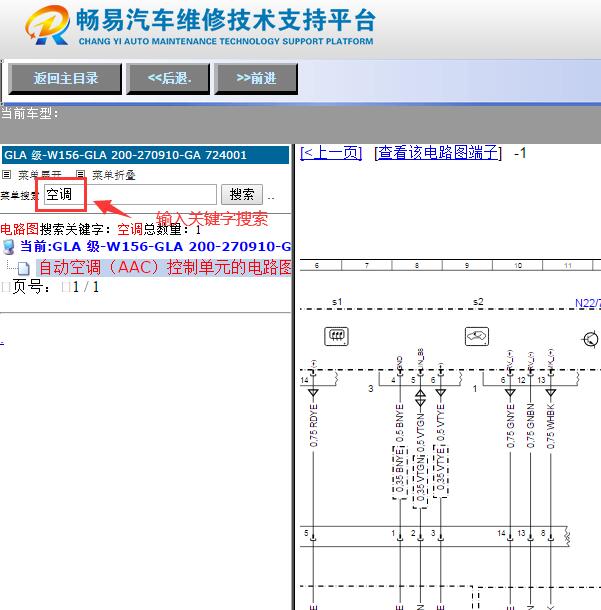Click the 当前车型 label
This screenshot has width=601, height=610.
click(30, 114)
